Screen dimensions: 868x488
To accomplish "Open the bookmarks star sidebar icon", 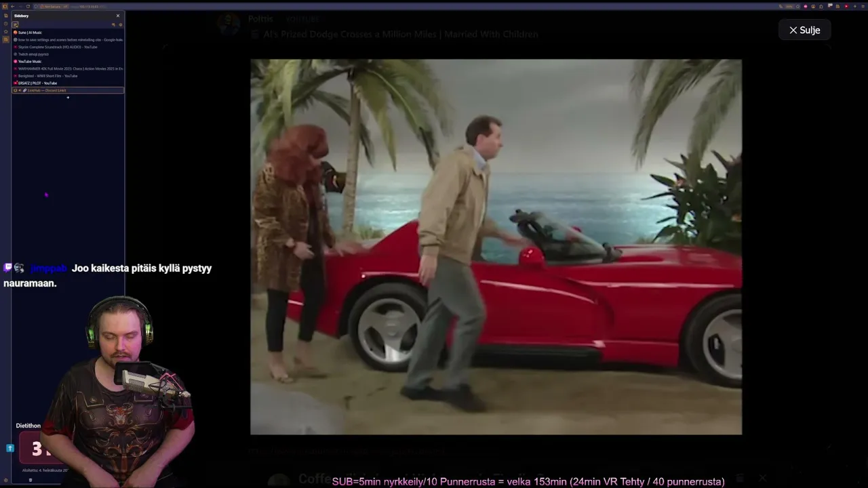I will pyautogui.click(x=6, y=31).
